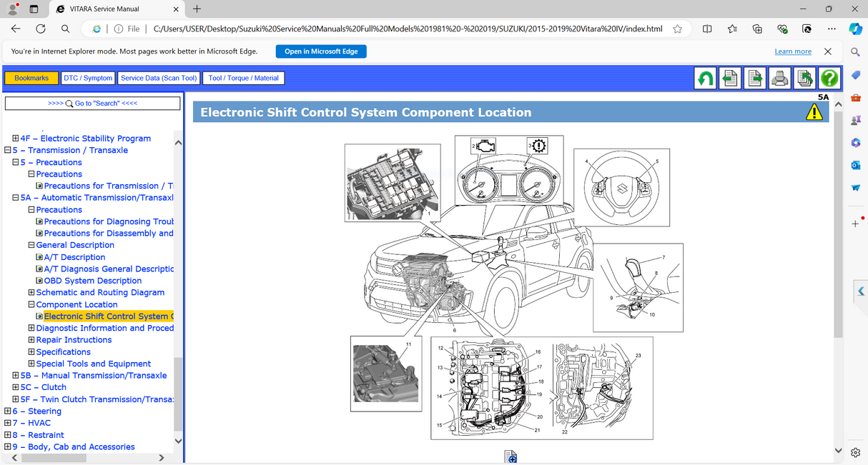Click the Print document icon
This screenshot has height=465, width=868.
(x=779, y=77)
